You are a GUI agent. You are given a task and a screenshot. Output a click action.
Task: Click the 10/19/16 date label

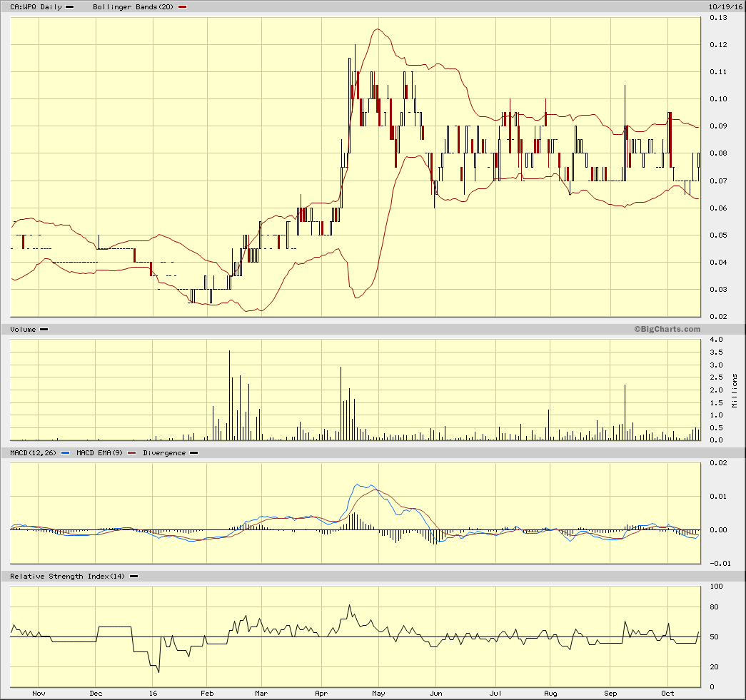click(x=725, y=6)
